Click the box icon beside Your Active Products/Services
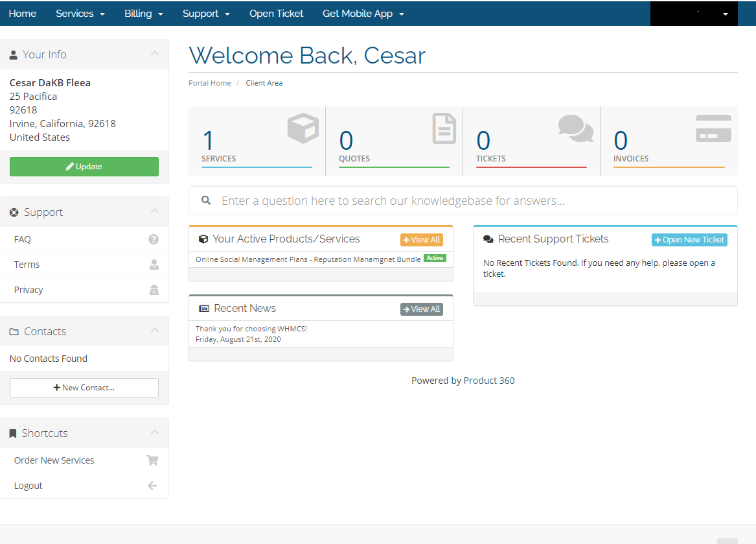 (203, 239)
